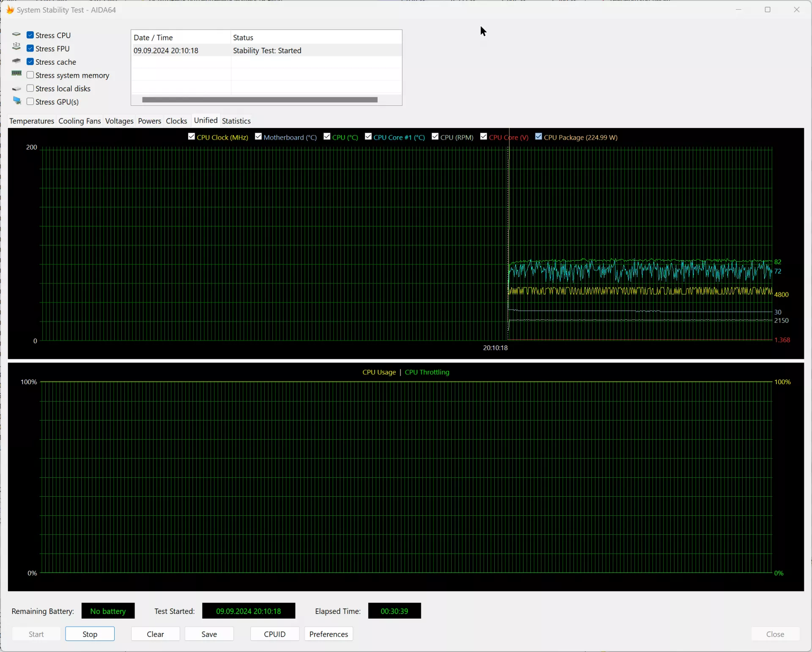This screenshot has height=652, width=812.
Task: Click the Stress GPU monitor icon
Action: coord(17,101)
